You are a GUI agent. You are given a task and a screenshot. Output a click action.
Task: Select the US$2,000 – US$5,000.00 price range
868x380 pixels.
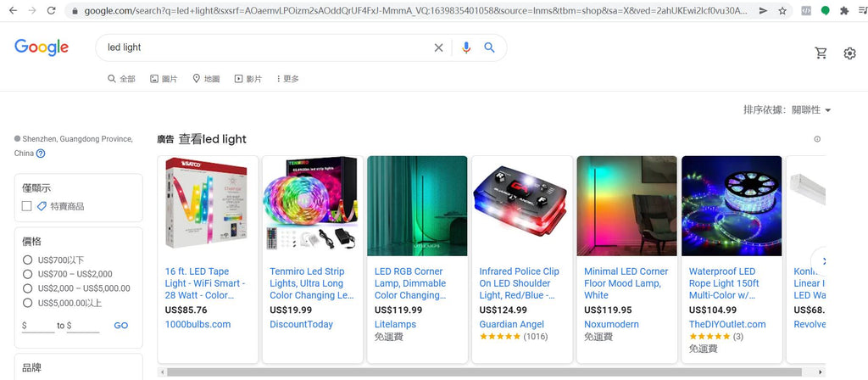[27, 288]
